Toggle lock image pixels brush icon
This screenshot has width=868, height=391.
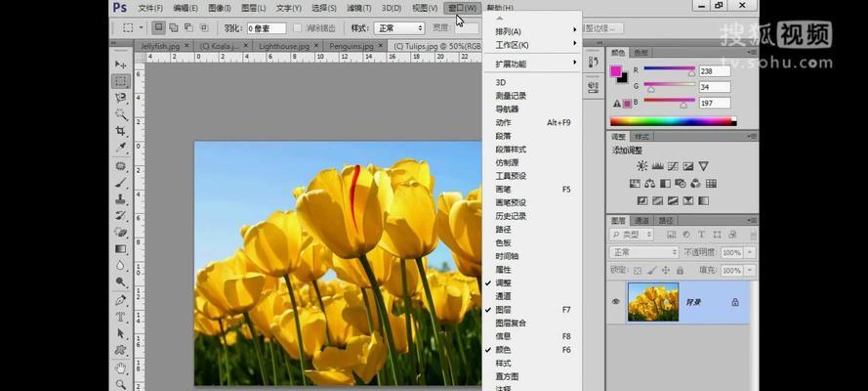coord(651,271)
